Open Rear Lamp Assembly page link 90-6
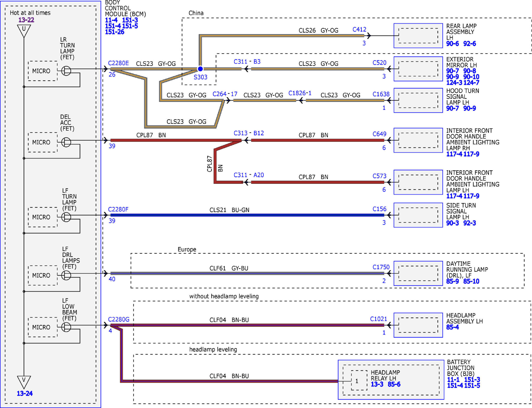 point(453,44)
